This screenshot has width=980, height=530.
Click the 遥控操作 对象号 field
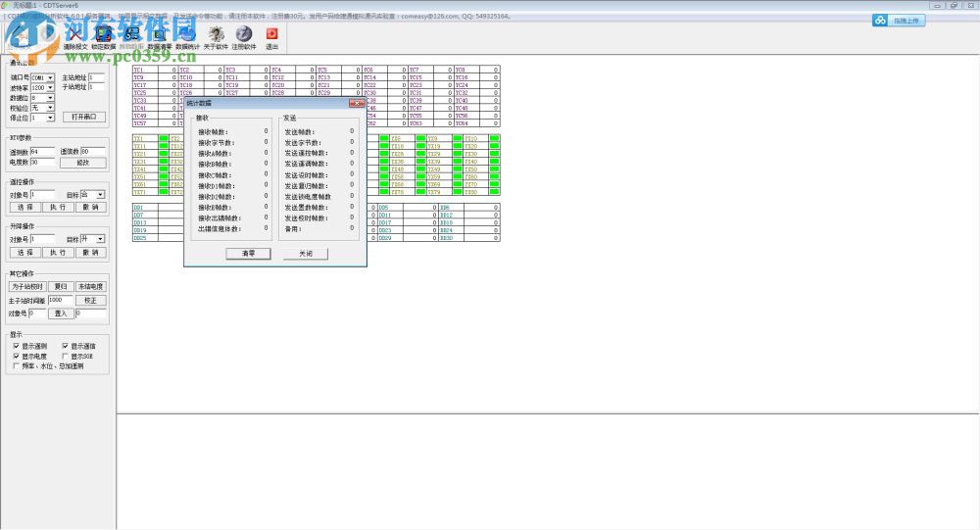point(42,195)
